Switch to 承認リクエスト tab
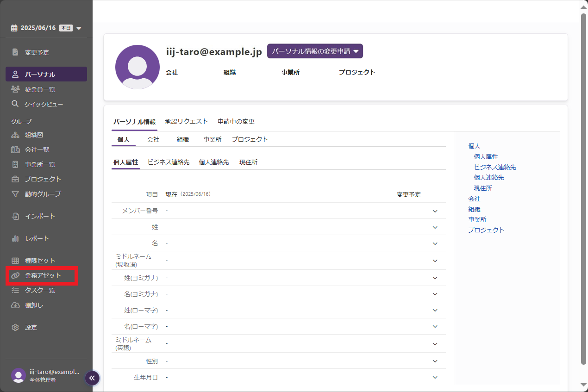This screenshot has height=392, width=588. pyautogui.click(x=186, y=122)
